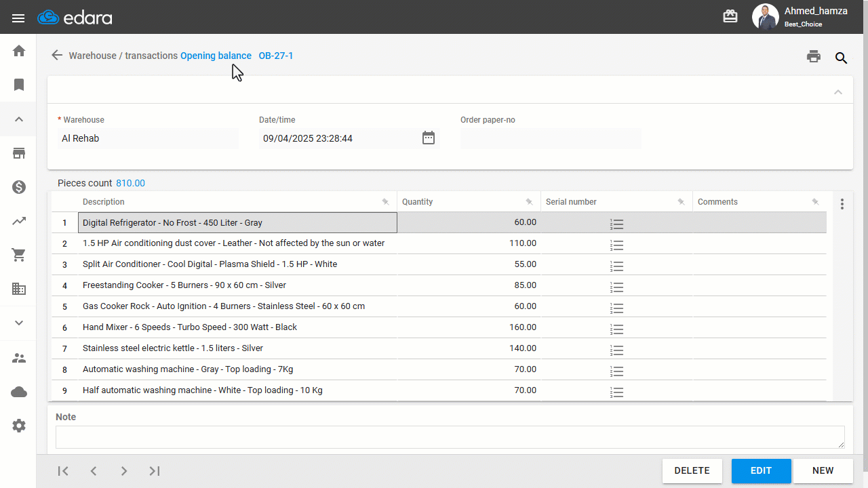Open serial numbers for Hand Mixer row
The height and width of the screenshot is (488, 868).
pyautogui.click(x=616, y=329)
